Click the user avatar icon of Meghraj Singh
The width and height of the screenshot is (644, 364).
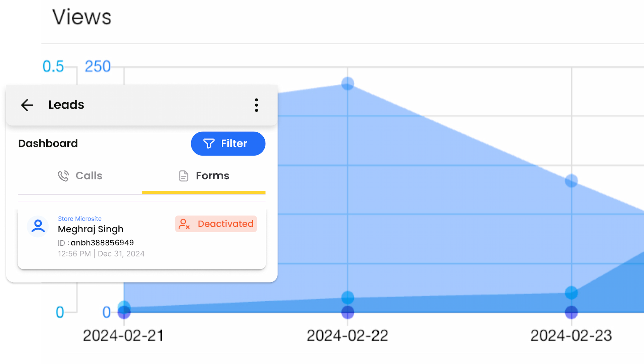point(38,226)
